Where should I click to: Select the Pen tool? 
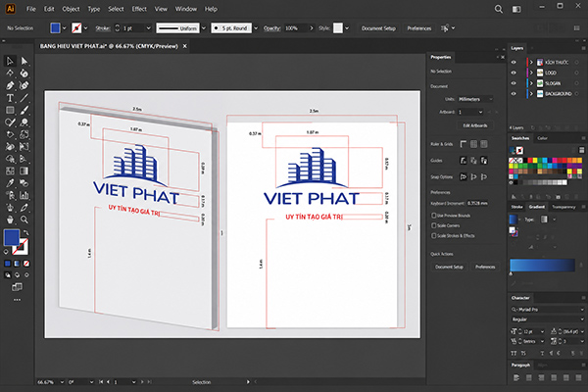(10, 85)
